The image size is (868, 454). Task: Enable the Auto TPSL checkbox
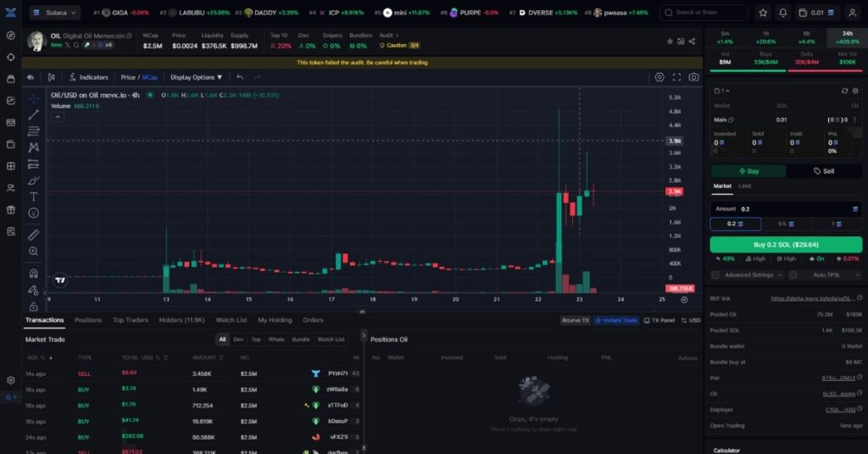(x=793, y=274)
